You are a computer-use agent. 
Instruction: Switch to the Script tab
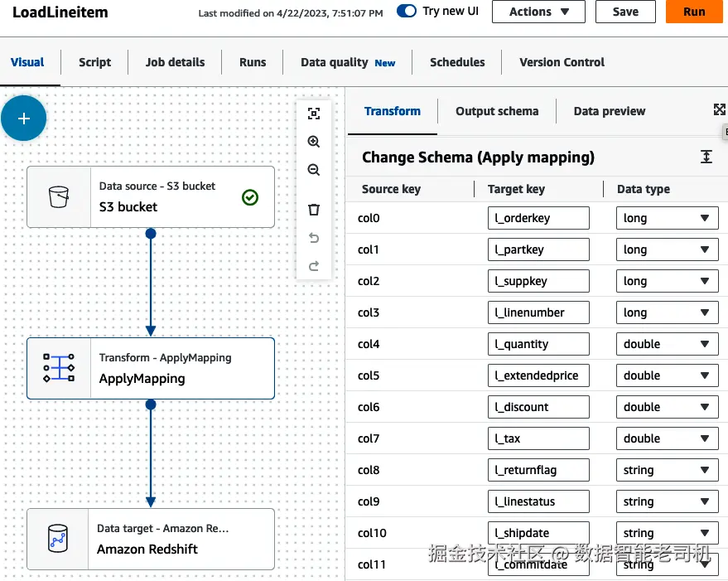(94, 62)
